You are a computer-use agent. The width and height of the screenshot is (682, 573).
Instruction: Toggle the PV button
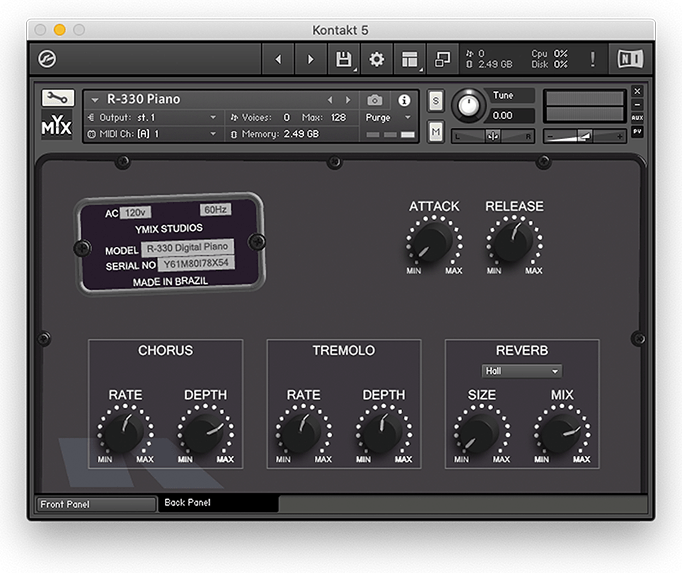[637, 131]
